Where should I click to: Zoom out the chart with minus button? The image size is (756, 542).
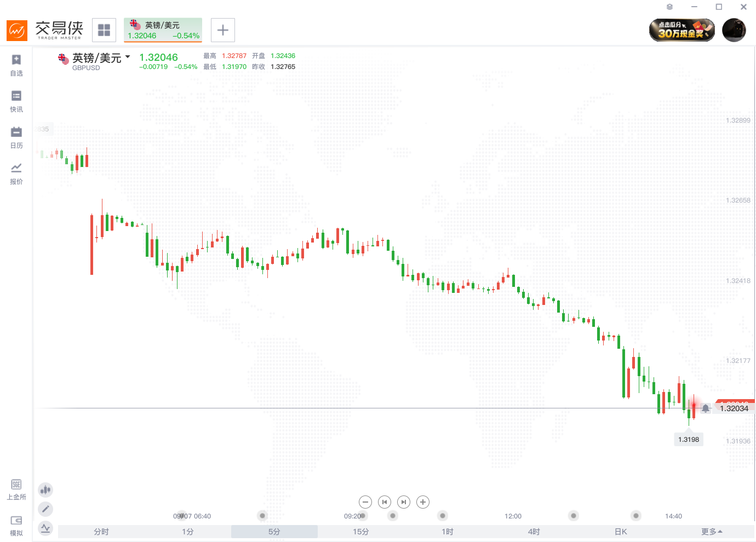(x=365, y=502)
